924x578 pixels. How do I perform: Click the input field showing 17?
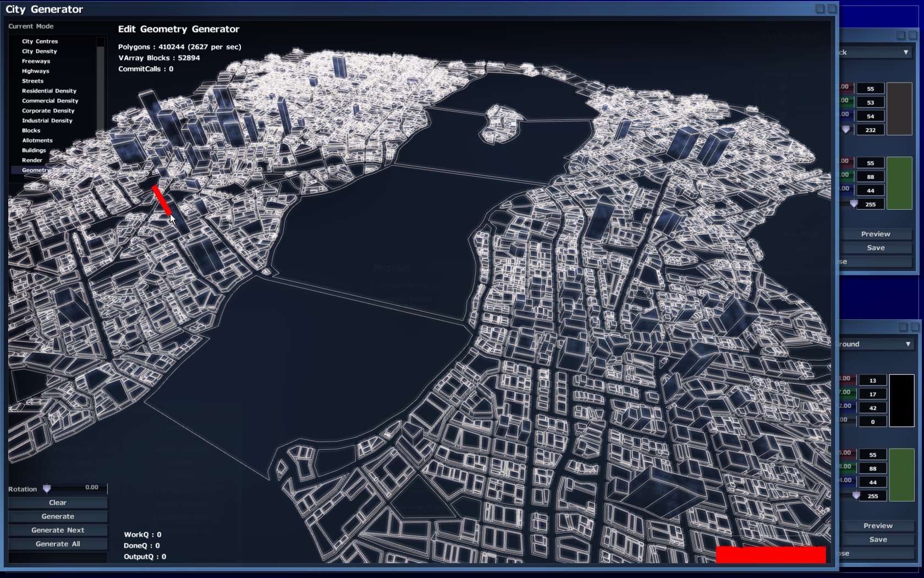(872, 394)
